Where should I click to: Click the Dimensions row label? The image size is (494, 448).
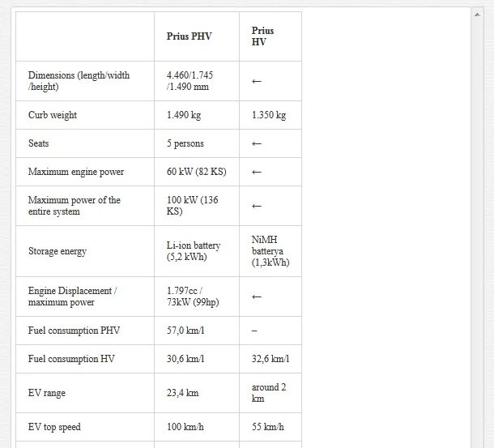click(x=79, y=81)
